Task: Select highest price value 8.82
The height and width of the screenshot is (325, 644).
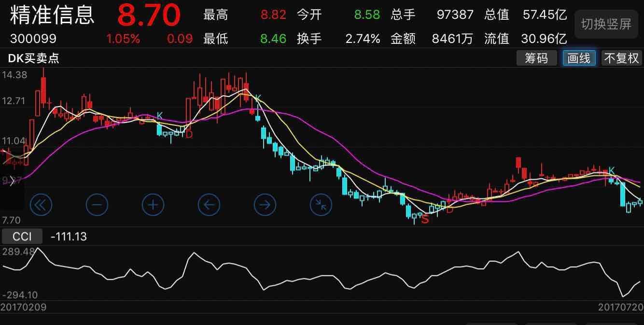Action: (273, 14)
